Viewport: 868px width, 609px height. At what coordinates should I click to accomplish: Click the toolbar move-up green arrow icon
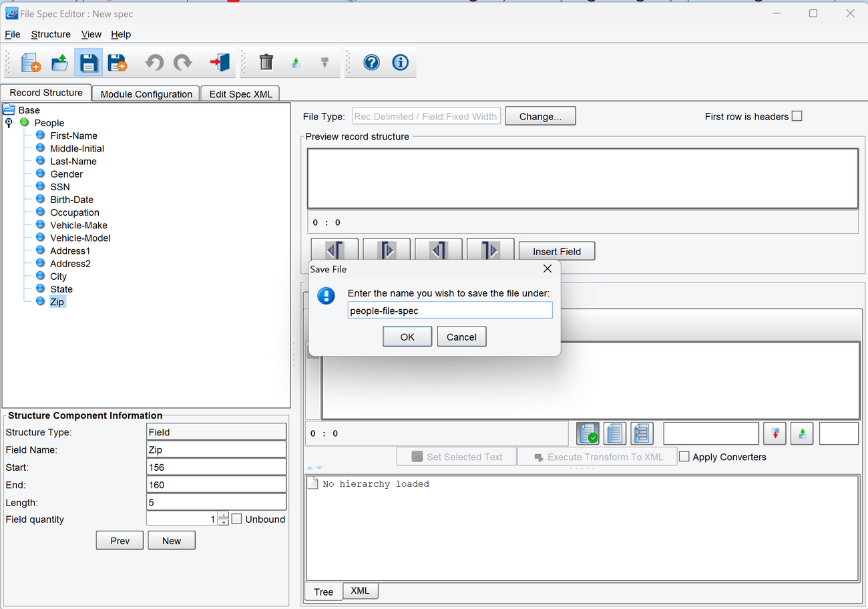(x=296, y=63)
